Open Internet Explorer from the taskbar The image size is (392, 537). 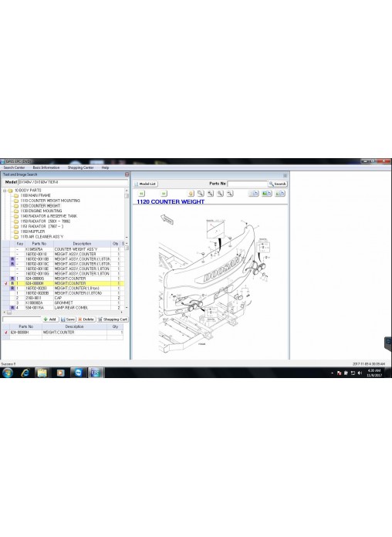click(25, 373)
